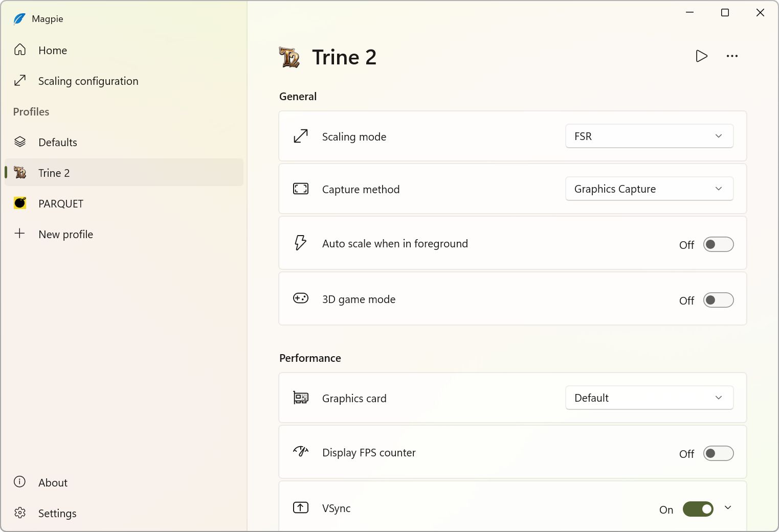Expand the VSync options chevron
This screenshot has width=779, height=532.
click(727, 507)
